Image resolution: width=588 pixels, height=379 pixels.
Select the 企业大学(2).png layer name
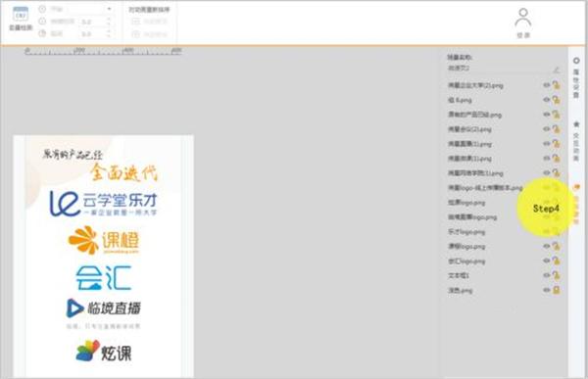pos(475,85)
